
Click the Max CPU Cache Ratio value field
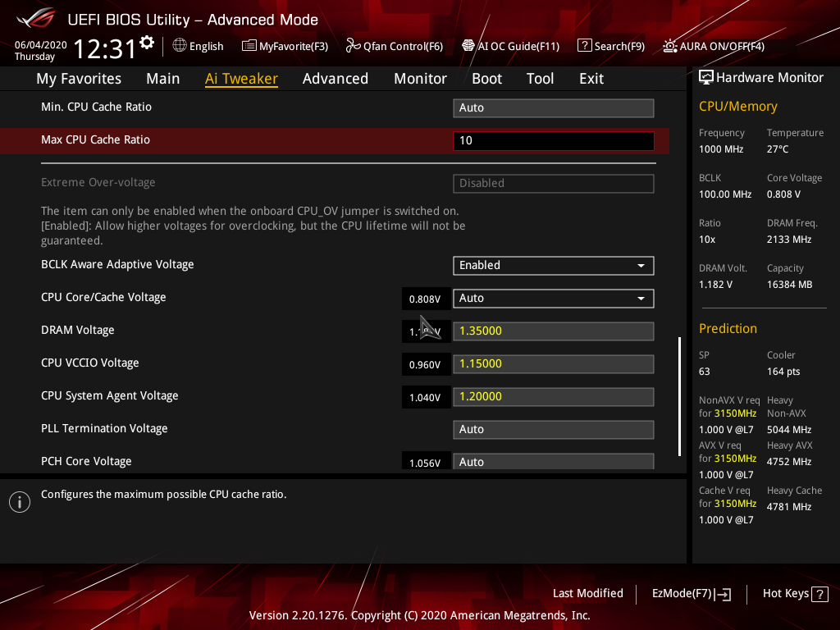tap(553, 140)
